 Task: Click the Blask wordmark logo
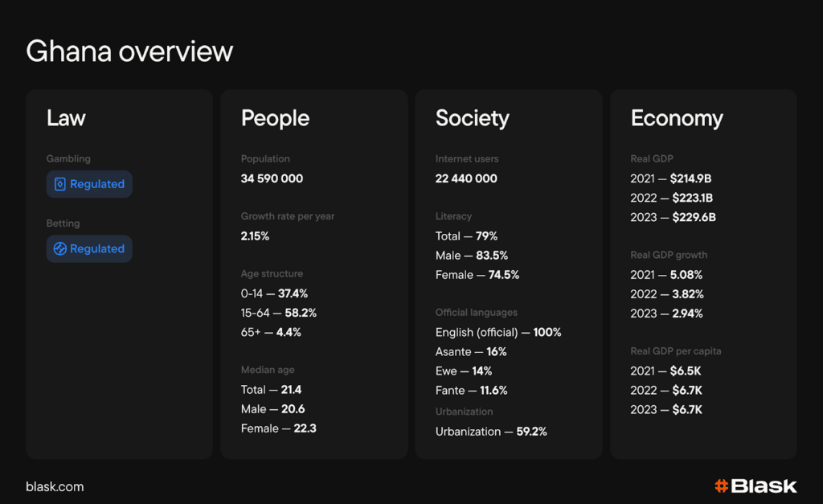pos(764,486)
